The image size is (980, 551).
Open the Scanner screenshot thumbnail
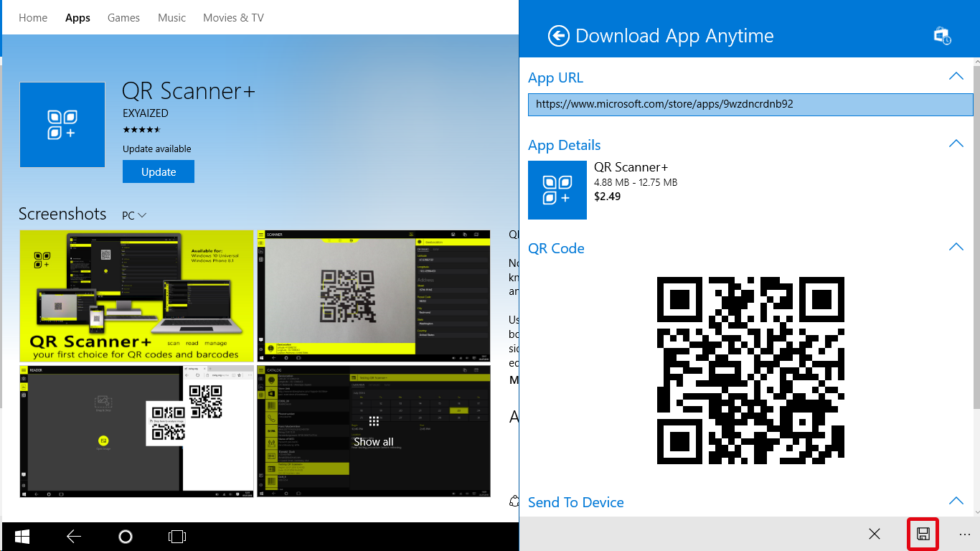373,296
